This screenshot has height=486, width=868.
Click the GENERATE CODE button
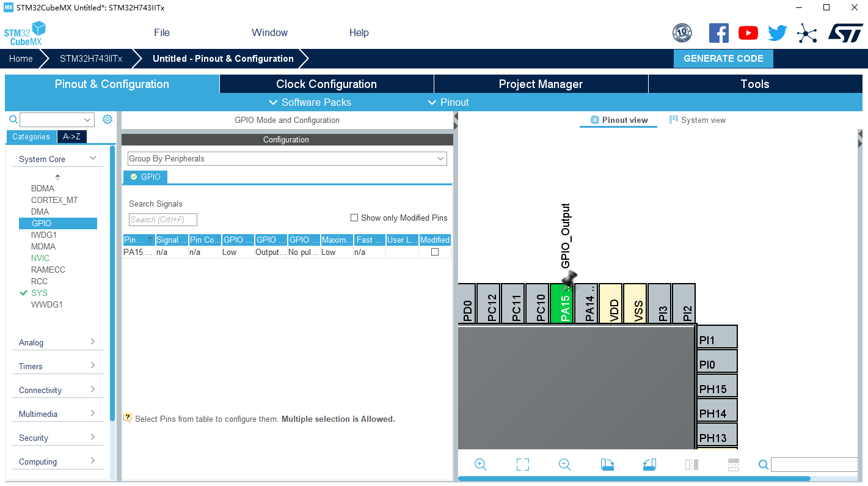pyautogui.click(x=723, y=59)
